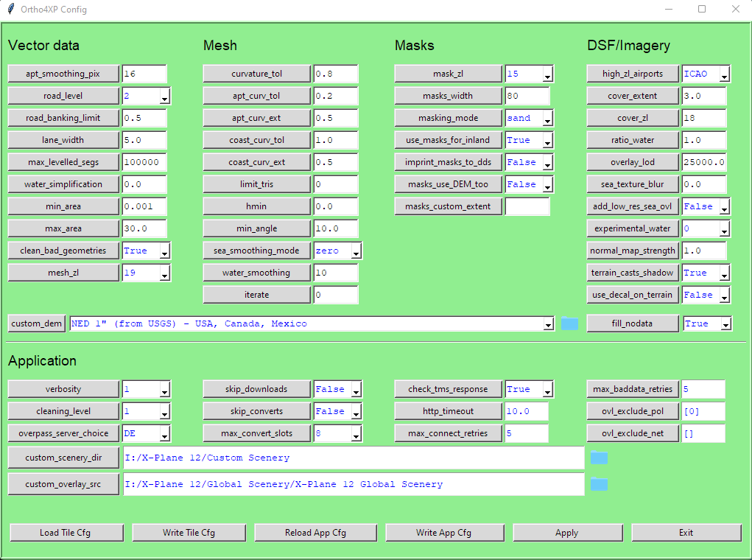This screenshot has width=752, height=560.
Task: Focus the lane_width input field
Action: point(144,140)
